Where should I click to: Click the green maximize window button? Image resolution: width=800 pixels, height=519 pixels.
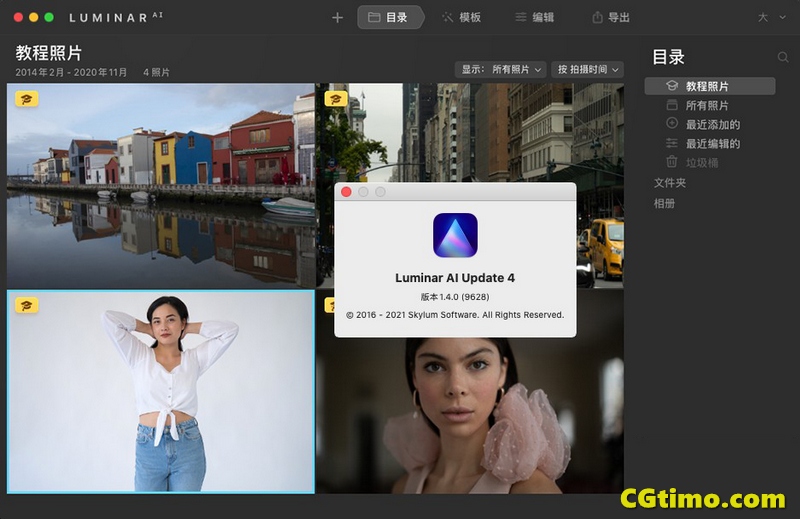coord(49,17)
